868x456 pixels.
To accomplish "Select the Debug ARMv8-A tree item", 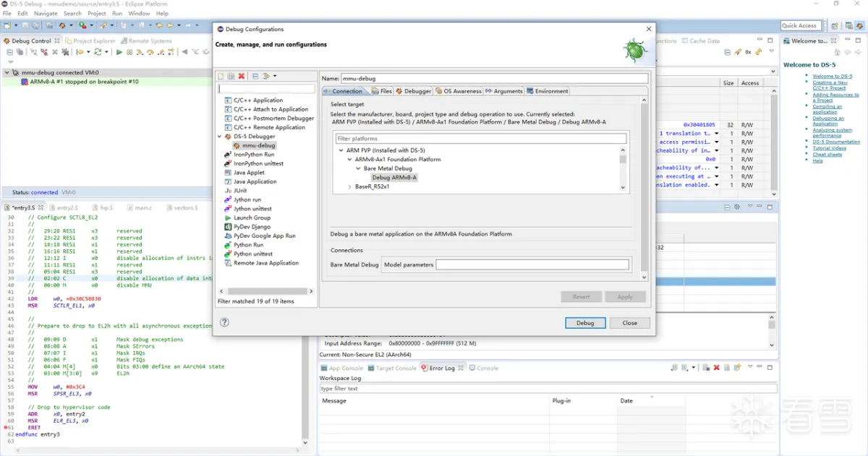I will pyautogui.click(x=394, y=177).
